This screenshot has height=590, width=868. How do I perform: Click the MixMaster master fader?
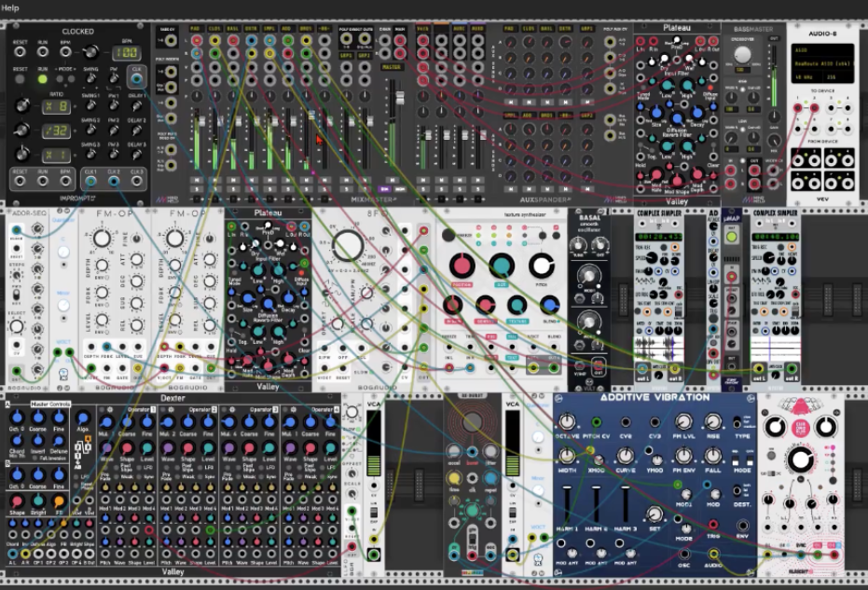pos(399,99)
